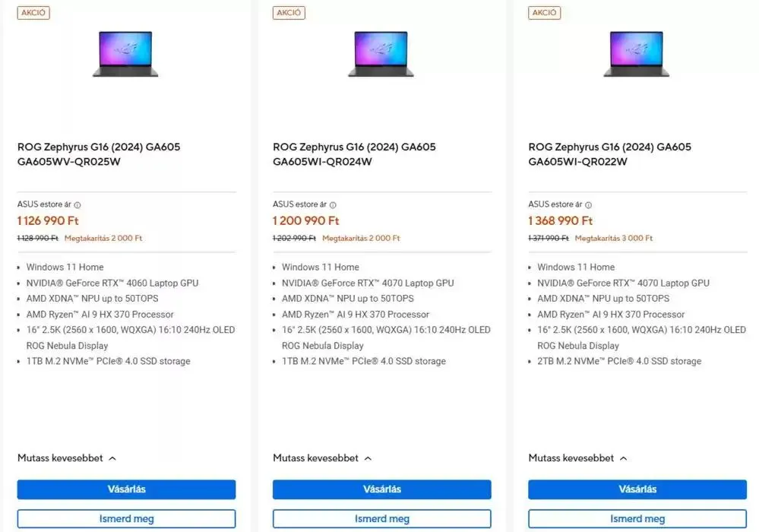Screen dimensions: 759x532
Task: Click AKCIÓ badge on GA605WI-QR022W card
Action: pos(544,12)
